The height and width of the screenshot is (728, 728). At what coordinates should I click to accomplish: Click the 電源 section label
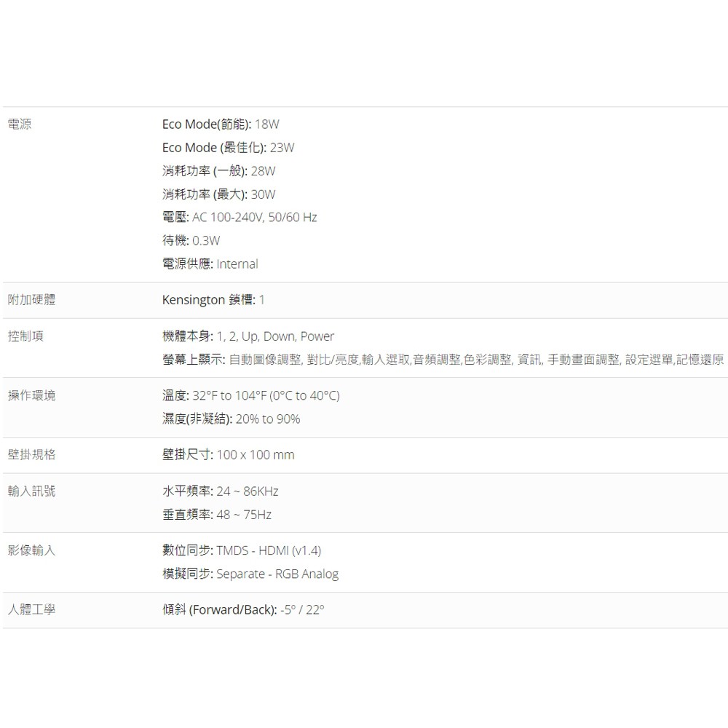point(19,124)
